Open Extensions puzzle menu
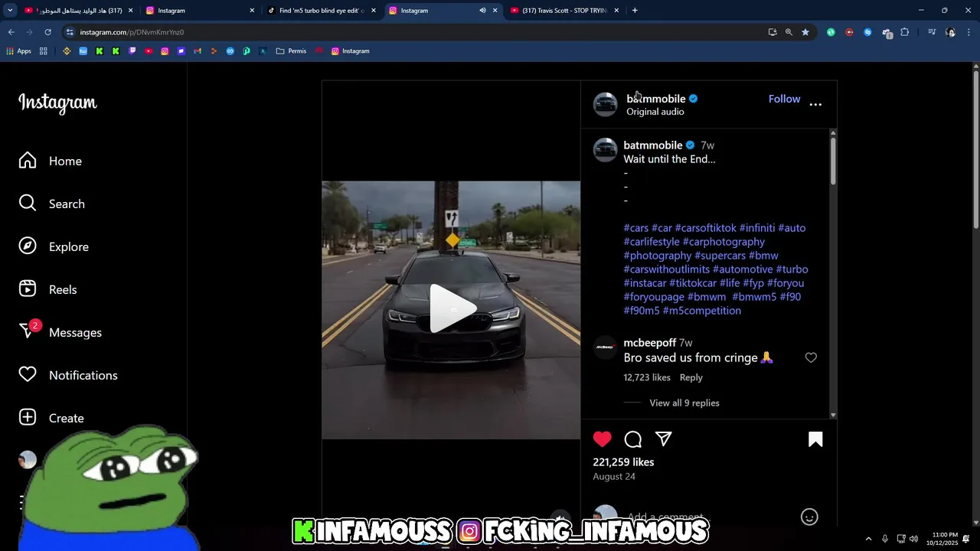Image resolution: width=980 pixels, height=551 pixels. click(905, 32)
